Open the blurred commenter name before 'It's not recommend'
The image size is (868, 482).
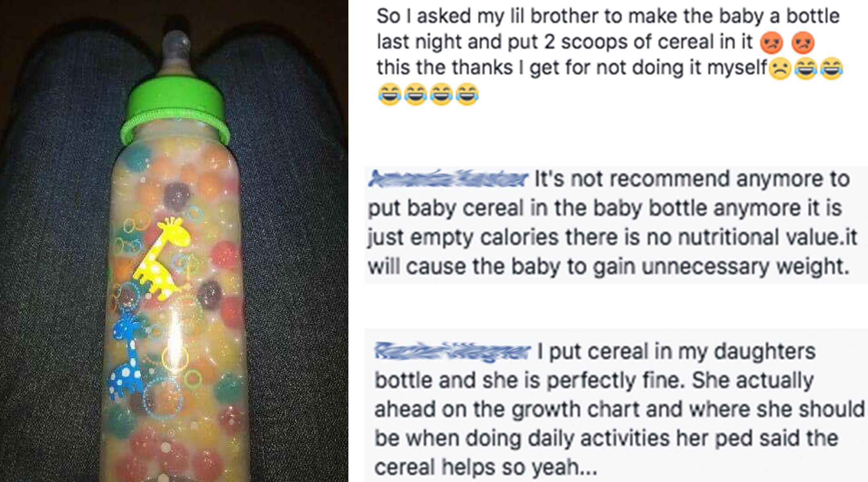[448, 179]
